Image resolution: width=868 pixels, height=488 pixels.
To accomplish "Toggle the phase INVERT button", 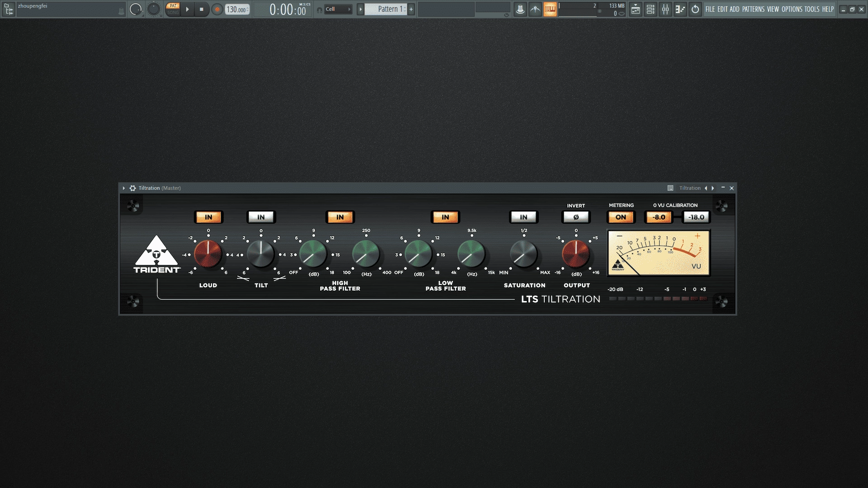I will point(576,217).
